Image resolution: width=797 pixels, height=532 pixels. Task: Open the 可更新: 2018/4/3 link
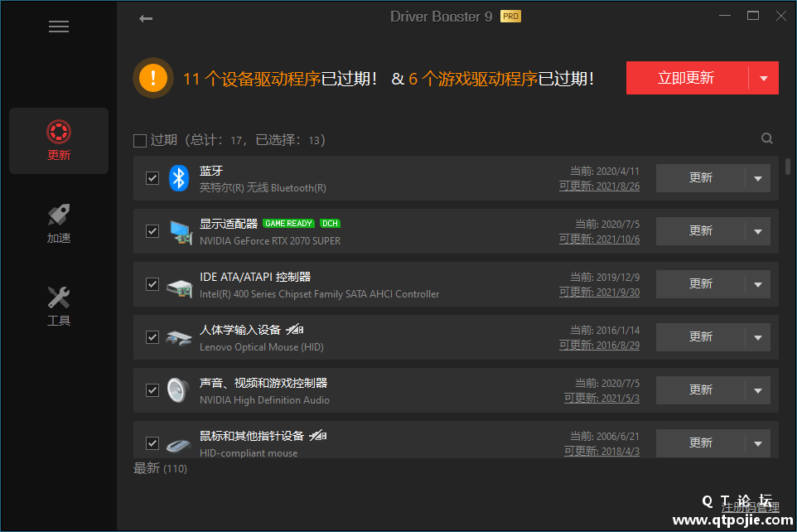[x=601, y=451]
